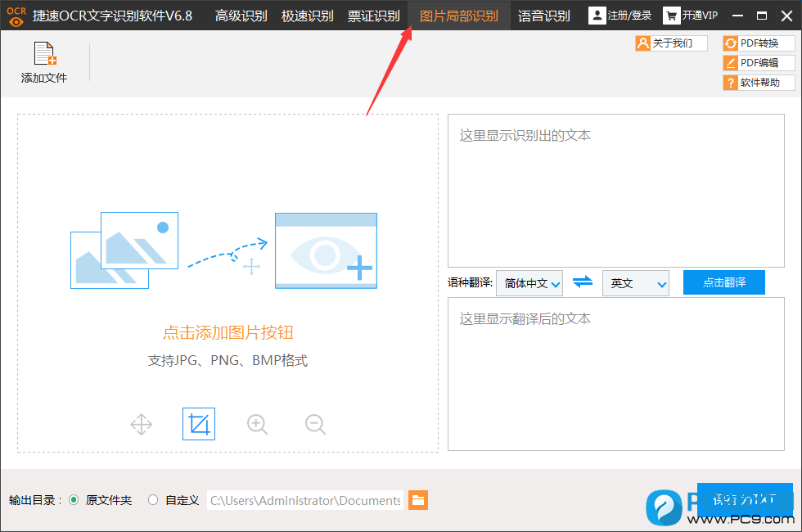Launch PDF编辑 tool
The image size is (802, 532).
pyautogui.click(x=759, y=63)
